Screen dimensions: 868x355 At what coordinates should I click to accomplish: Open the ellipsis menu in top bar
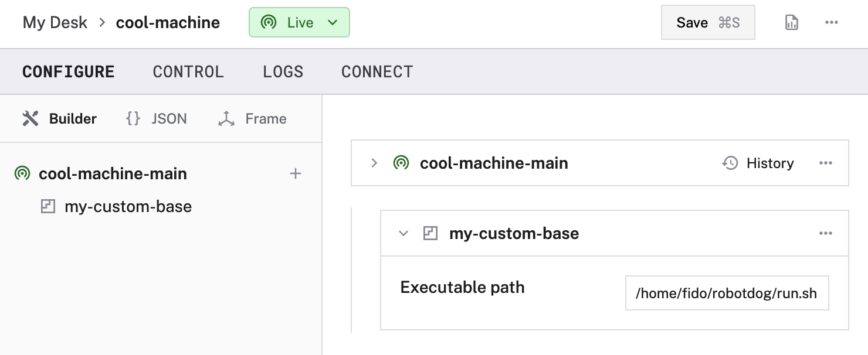tap(832, 22)
